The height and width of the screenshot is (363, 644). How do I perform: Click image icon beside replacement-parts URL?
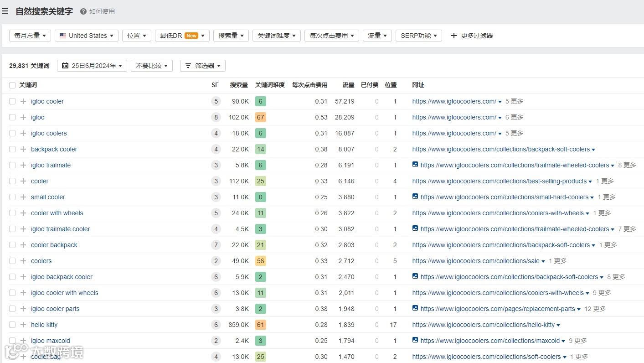(415, 308)
